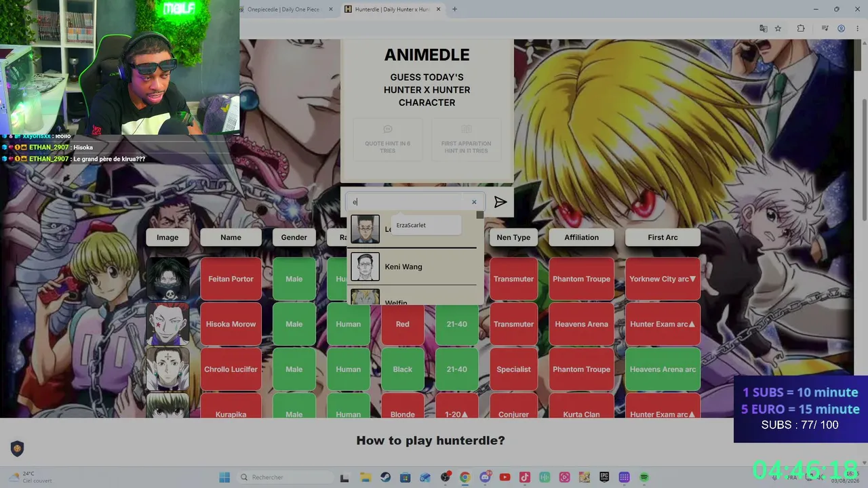Click the Heavens Arena arc cell

pos(663,369)
